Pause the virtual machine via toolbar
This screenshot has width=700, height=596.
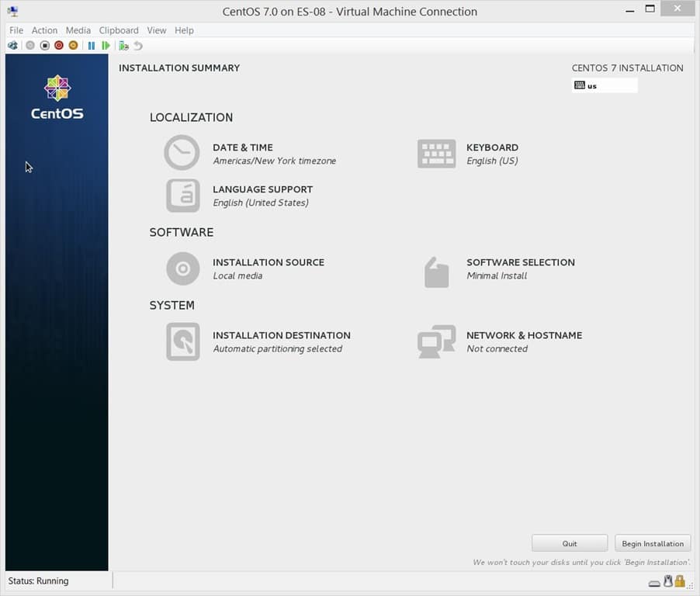pyautogui.click(x=91, y=45)
